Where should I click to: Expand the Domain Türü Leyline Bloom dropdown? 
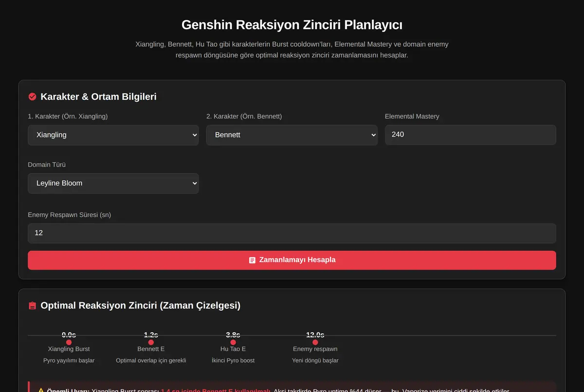coord(113,183)
